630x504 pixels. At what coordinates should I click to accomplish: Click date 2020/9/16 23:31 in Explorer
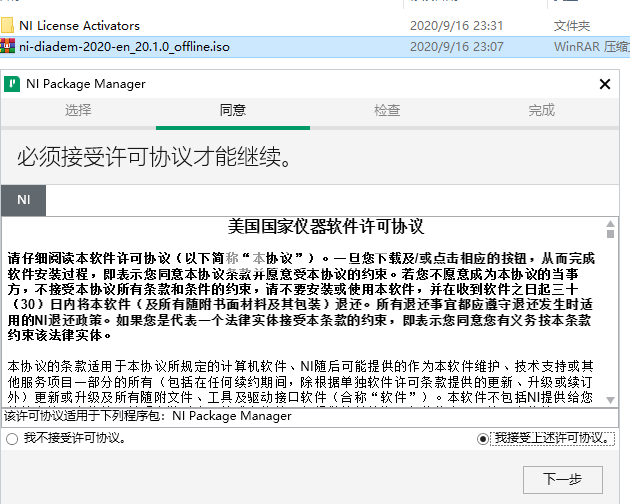point(456,26)
